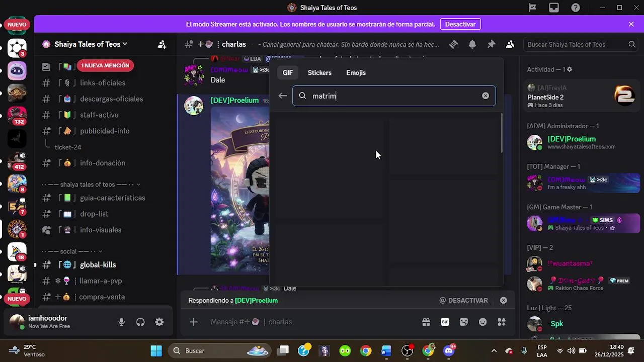Collapse the 'social' channel category
The height and width of the screenshot is (362, 644).
coord(72,251)
